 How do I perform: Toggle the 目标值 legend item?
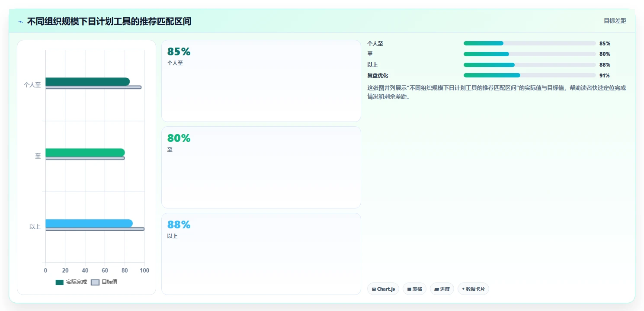point(104,282)
